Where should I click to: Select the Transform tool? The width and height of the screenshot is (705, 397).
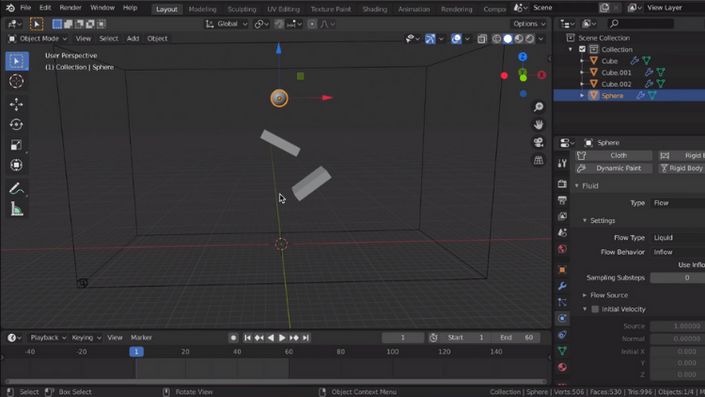(x=17, y=165)
